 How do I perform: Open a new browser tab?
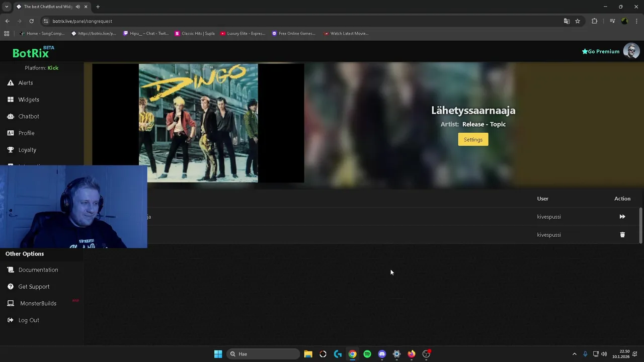[98, 7]
